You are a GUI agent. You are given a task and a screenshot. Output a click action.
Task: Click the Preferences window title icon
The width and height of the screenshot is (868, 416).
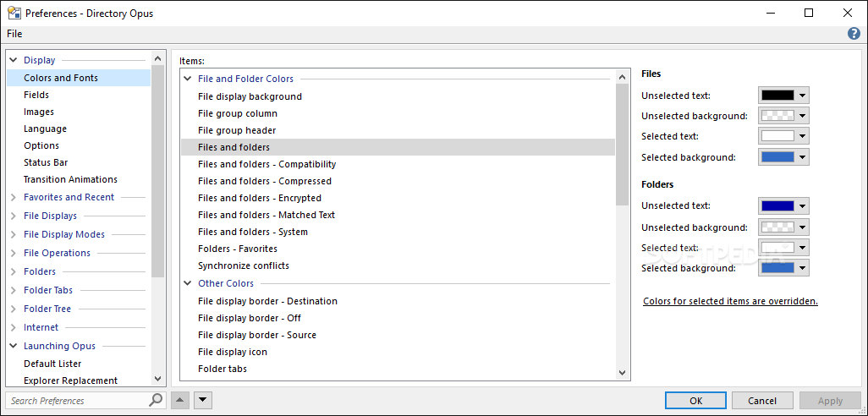[x=14, y=13]
